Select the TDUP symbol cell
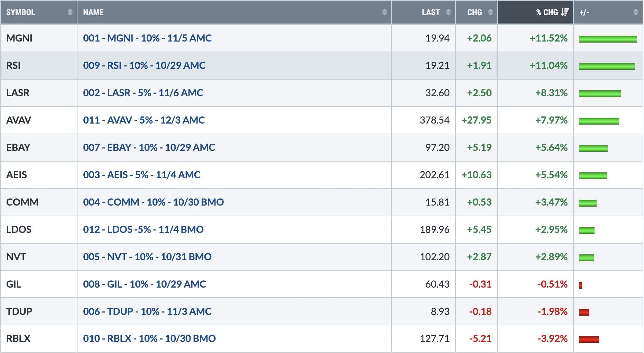 39,311
